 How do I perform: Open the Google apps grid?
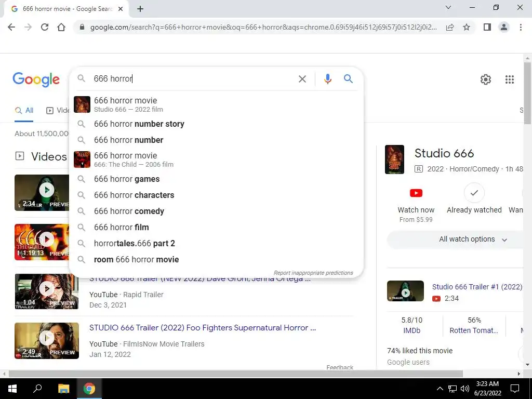tap(509, 79)
